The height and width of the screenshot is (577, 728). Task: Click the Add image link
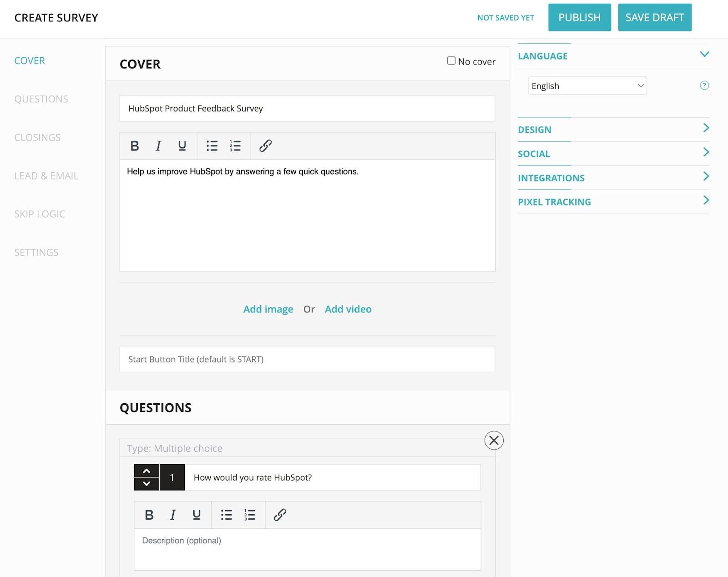[268, 309]
